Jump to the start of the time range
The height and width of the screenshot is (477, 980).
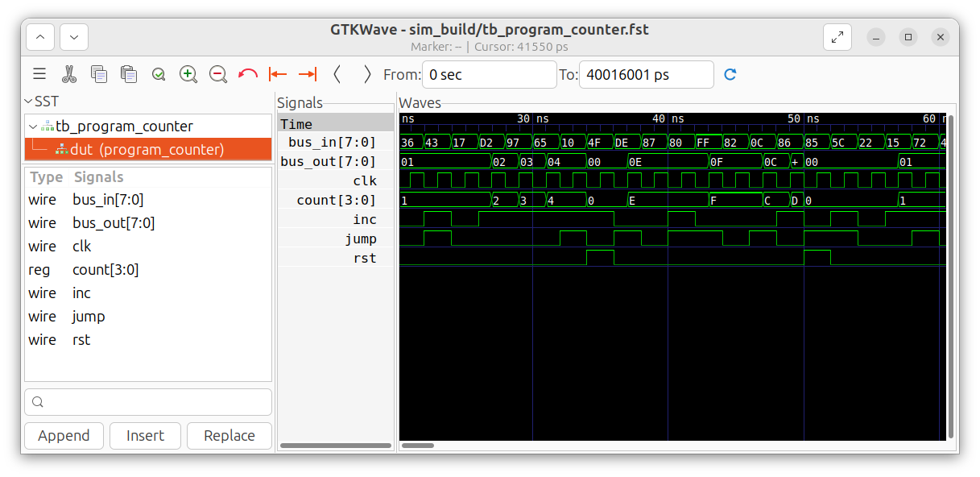point(278,74)
